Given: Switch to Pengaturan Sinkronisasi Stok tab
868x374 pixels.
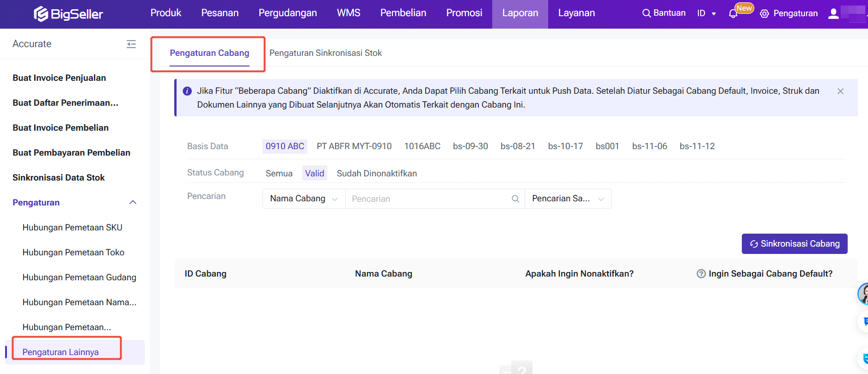Looking at the screenshot, I should (x=325, y=53).
